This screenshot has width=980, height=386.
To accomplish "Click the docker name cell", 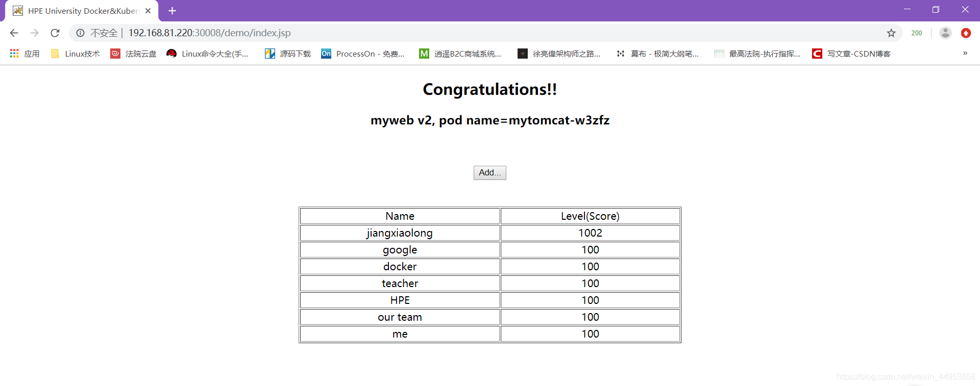I will pyautogui.click(x=400, y=267).
